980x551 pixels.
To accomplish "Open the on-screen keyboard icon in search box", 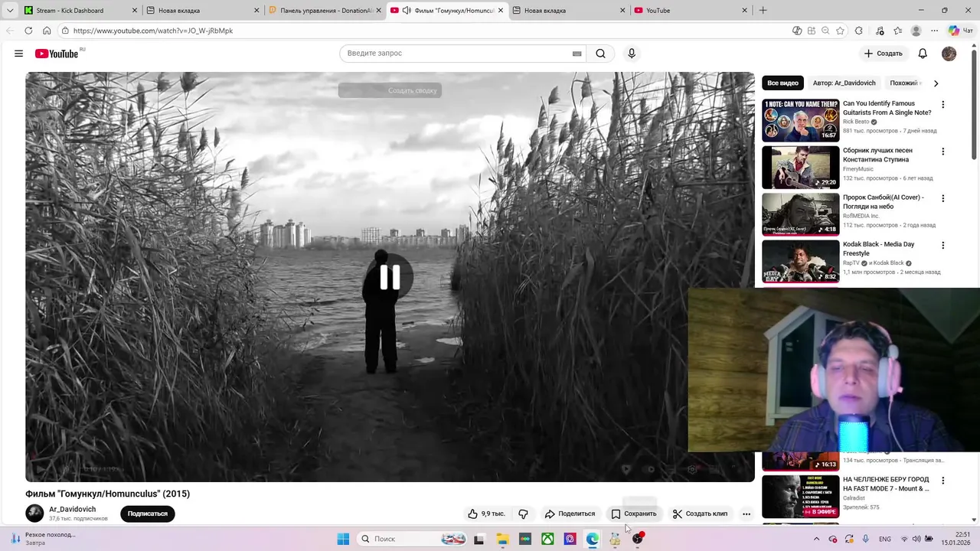I will tap(577, 54).
